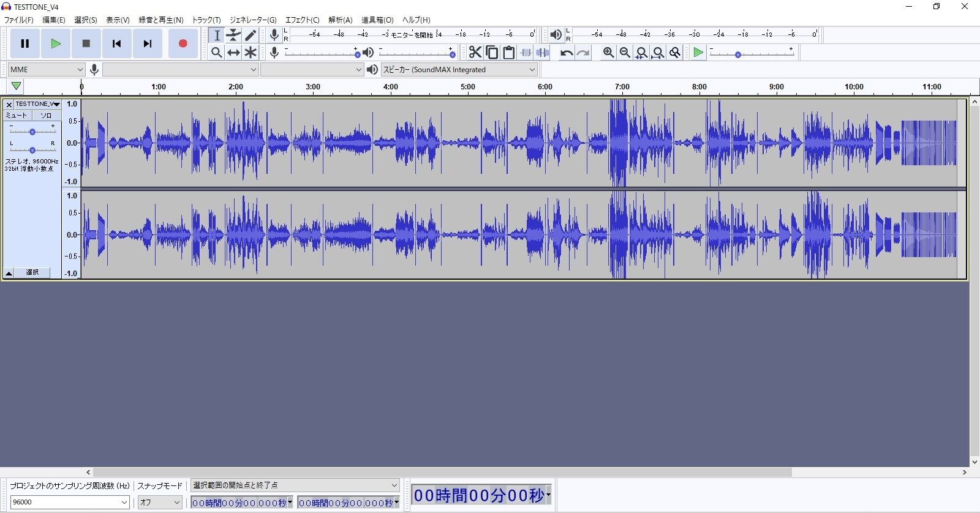Open the エフェクト(C) menu

click(x=302, y=20)
